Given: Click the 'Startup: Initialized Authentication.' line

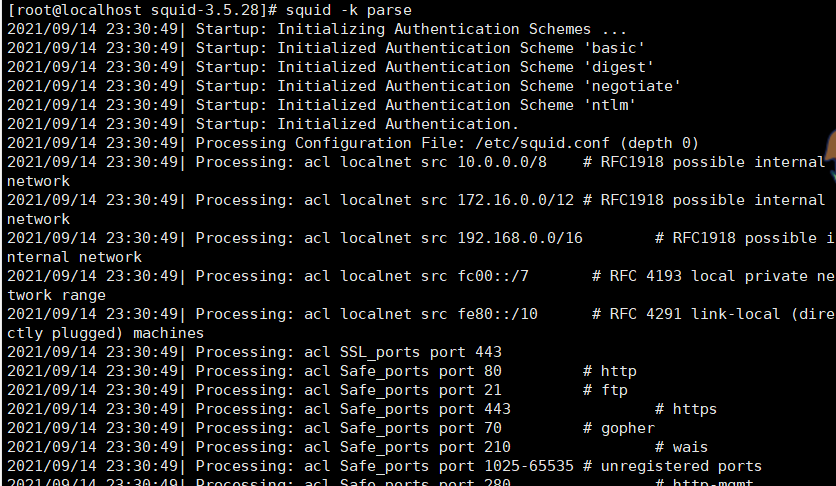Looking at the screenshot, I should pos(357,124).
